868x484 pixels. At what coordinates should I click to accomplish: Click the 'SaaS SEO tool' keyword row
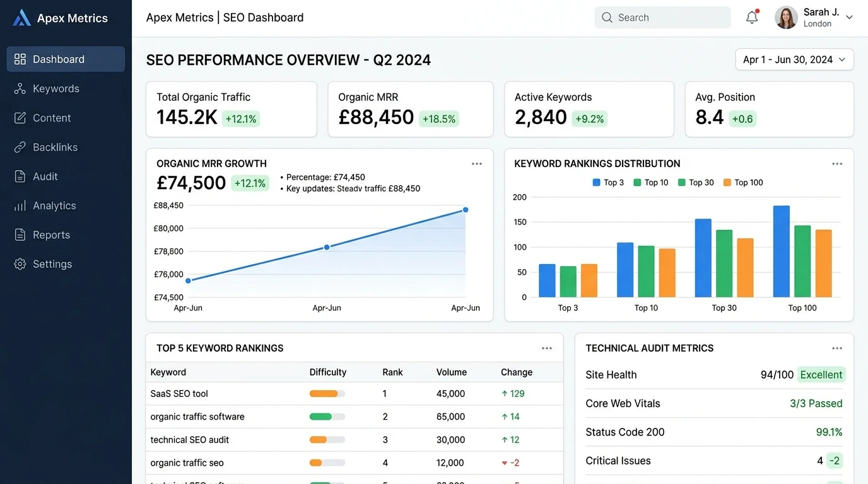[355, 394]
